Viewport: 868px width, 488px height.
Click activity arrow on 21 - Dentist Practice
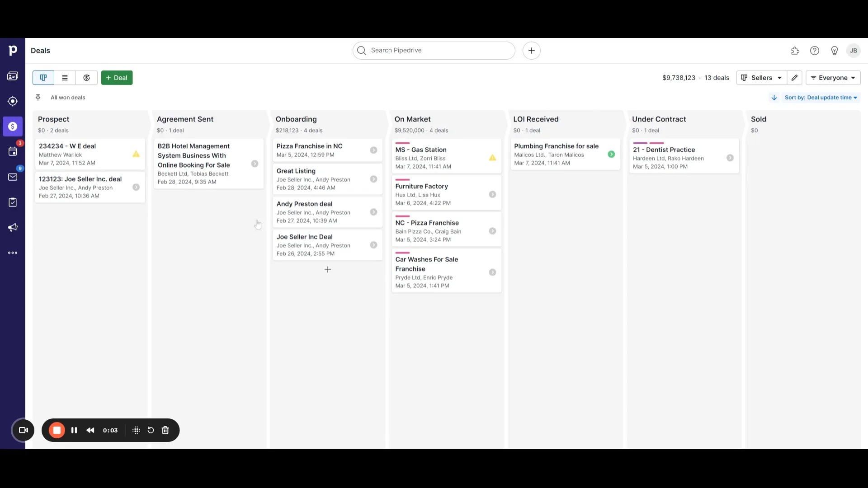tap(730, 158)
